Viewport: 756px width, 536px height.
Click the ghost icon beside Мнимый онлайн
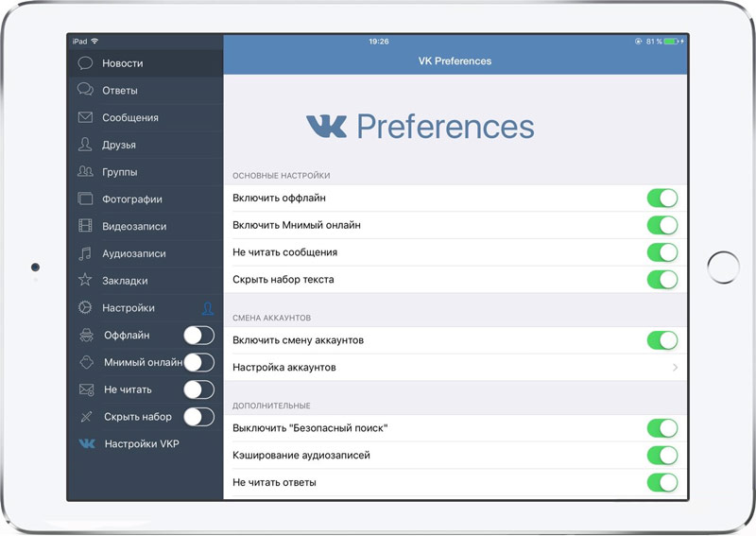point(86,362)
